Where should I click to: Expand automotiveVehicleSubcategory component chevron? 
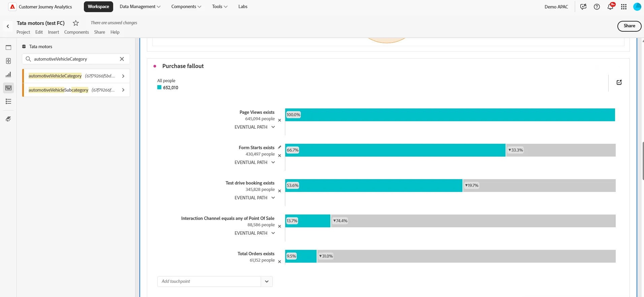(x=123, y=90)
